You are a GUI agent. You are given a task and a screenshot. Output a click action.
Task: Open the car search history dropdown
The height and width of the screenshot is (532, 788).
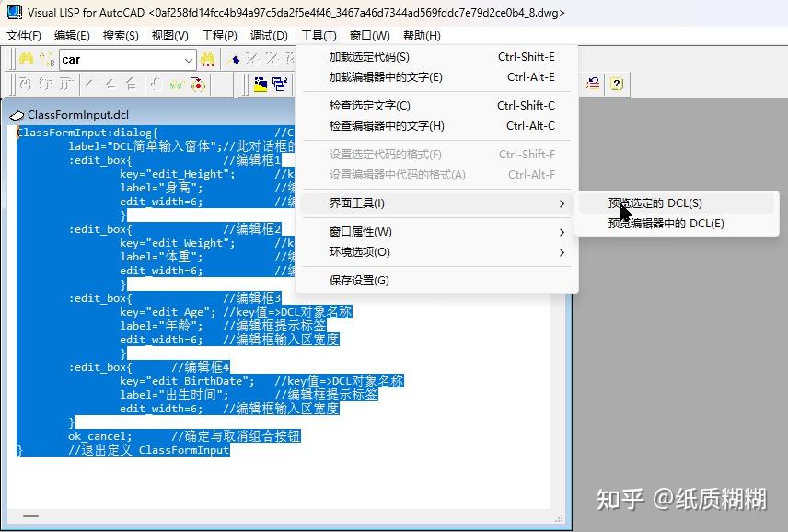[x=191, y=58]
